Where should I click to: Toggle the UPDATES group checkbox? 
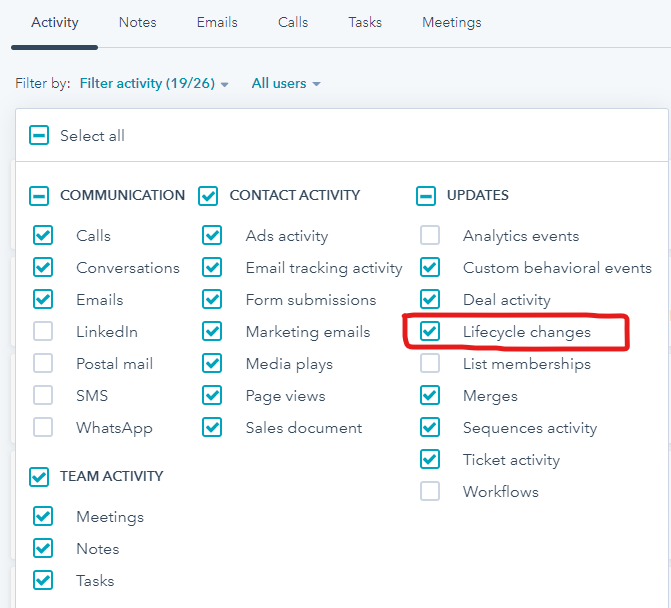tap(426, 196)
